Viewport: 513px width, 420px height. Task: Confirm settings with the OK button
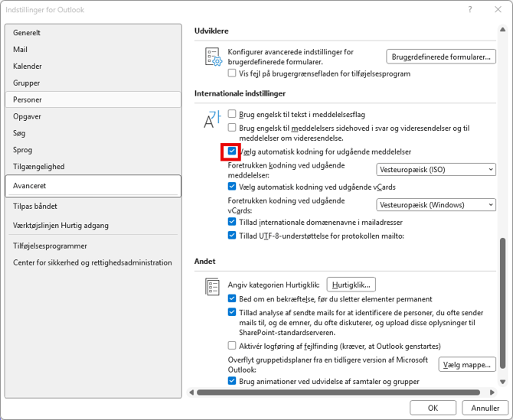pyautogui.click(x=433, y=408)
